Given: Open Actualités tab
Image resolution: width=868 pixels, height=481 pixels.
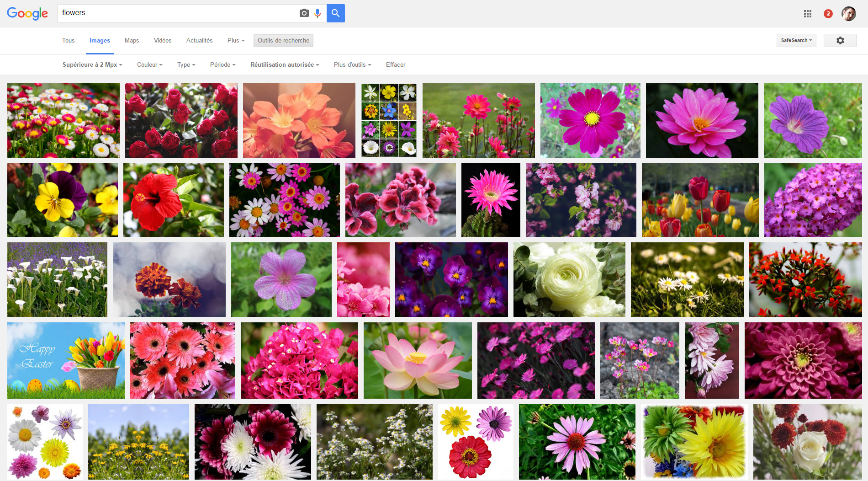Looking at the screenshot, I should point(200,40).
